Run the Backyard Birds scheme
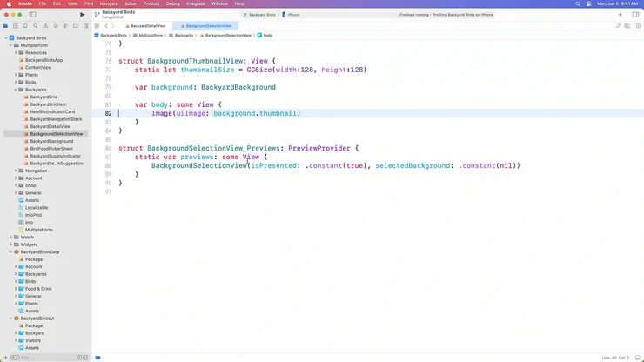 click(x=82, y=15)
